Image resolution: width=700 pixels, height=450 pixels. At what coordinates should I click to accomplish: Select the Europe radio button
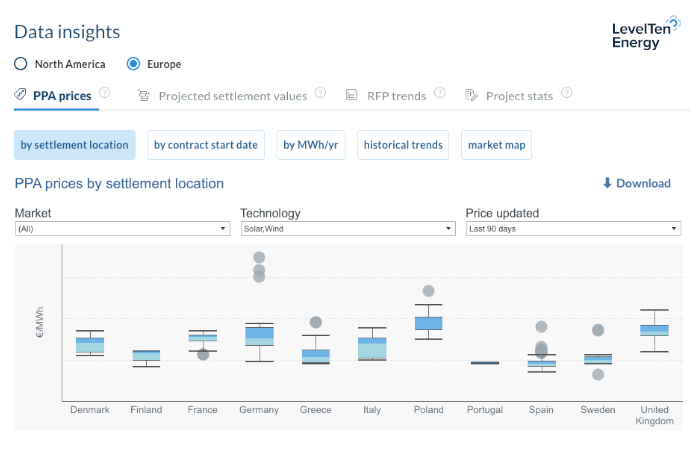point(133,64)
